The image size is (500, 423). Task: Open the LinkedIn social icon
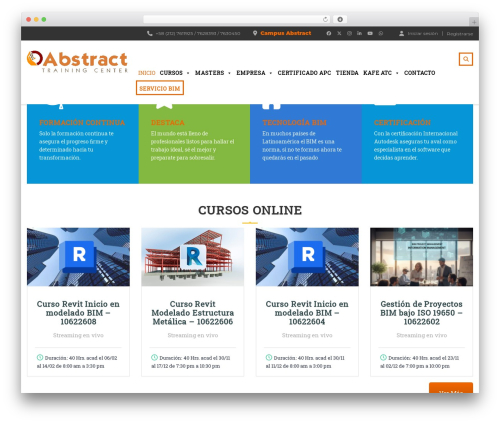click(x=359, y=33)
